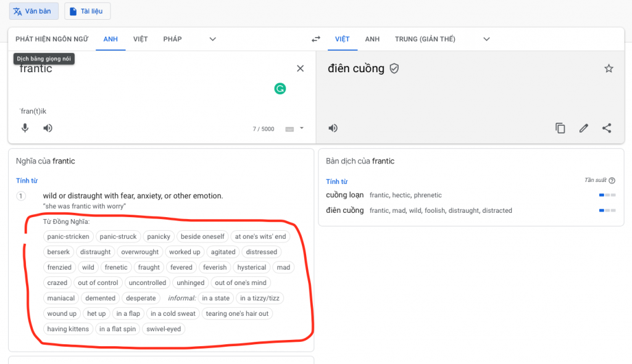Screen dimensions: 632x364
Task: Click the Tần suất help icon
Action: coord(612,181)
